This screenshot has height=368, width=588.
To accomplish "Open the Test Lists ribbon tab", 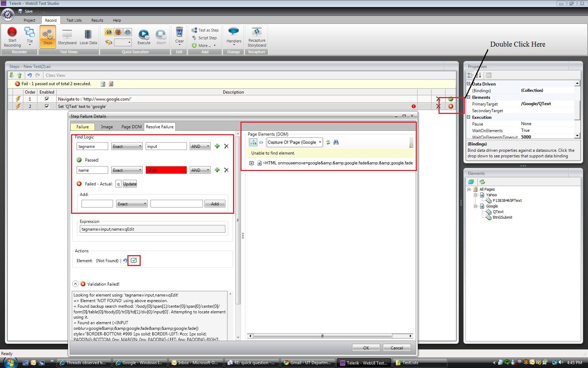I will point(74,20).
